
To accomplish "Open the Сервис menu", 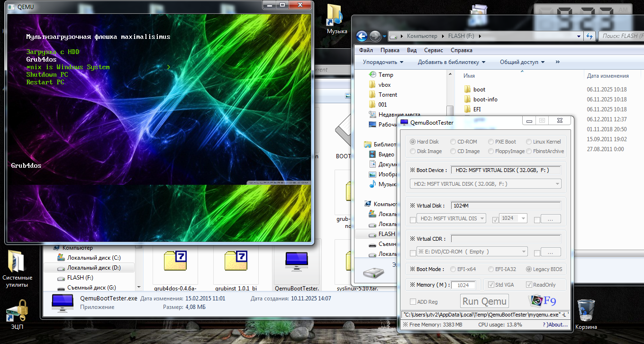I will 433,50.
